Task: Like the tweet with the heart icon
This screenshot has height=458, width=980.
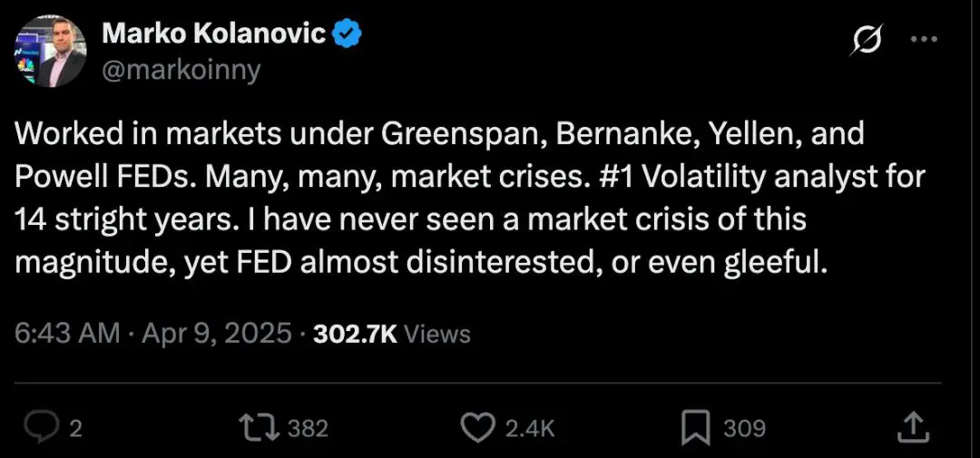Action: (476, 427)
